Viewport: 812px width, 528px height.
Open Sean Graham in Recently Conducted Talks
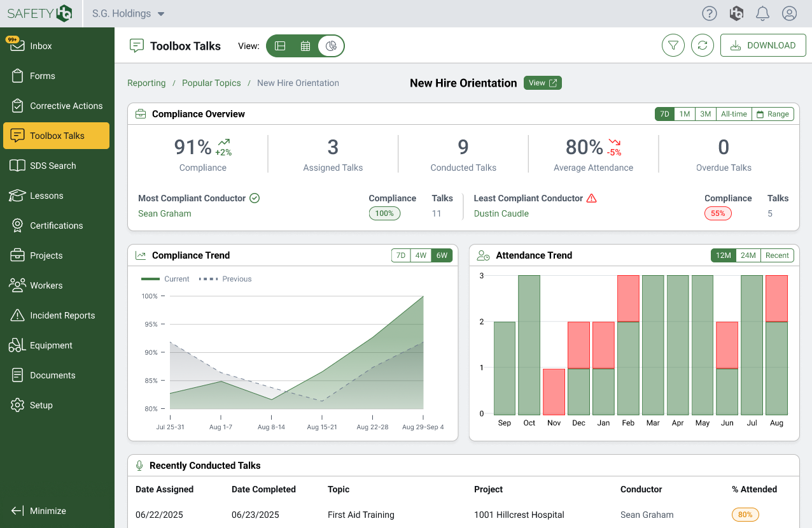click(x=647, y=515)
